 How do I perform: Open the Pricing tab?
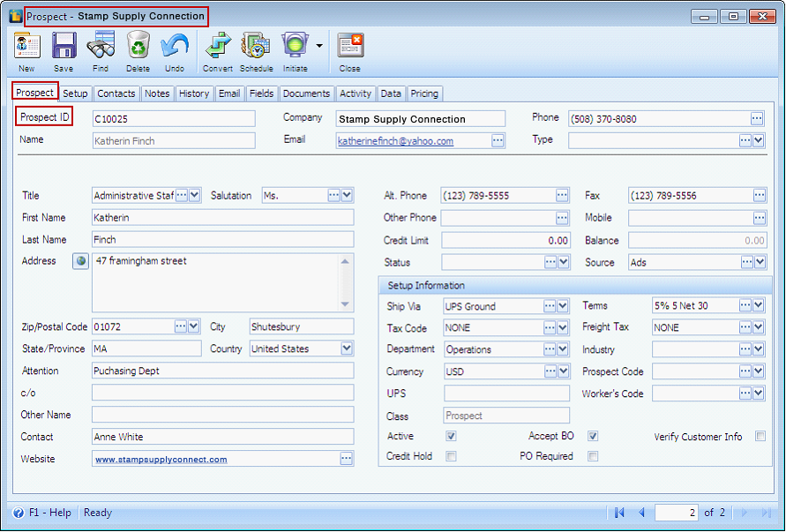424,94
